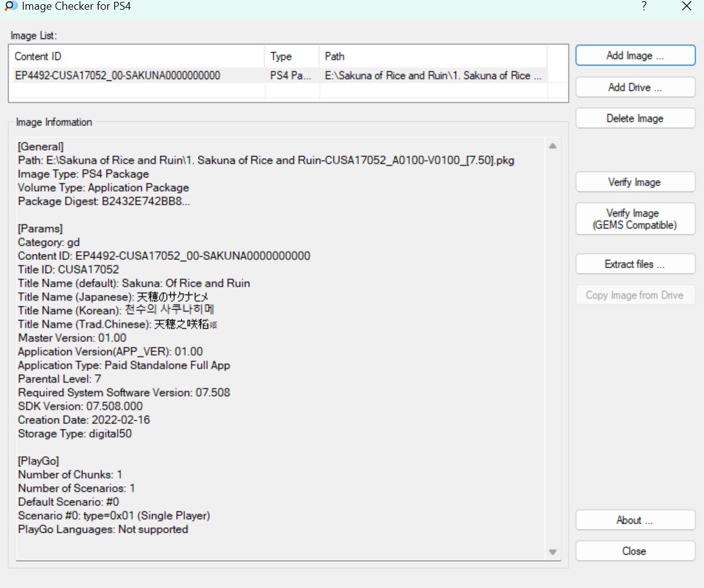
Task: Click Storage Type: digital50 line
Action: pyautogui.click(x=75, y=434)
